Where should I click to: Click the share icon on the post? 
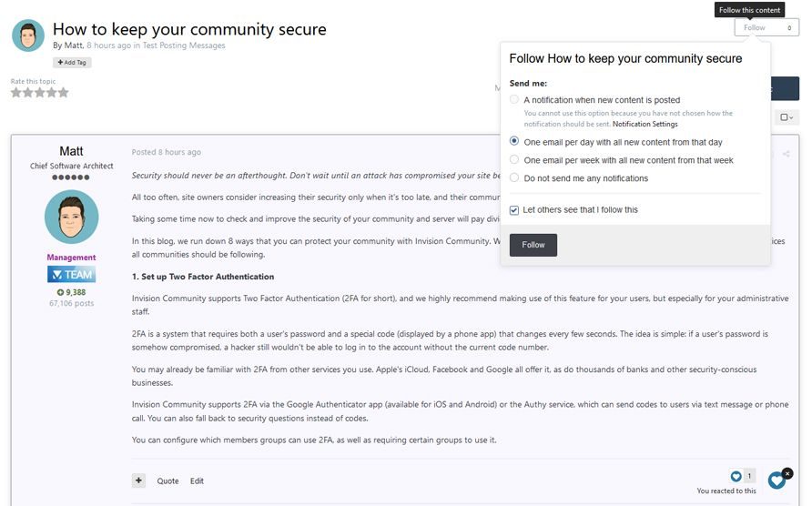(786, 153)
